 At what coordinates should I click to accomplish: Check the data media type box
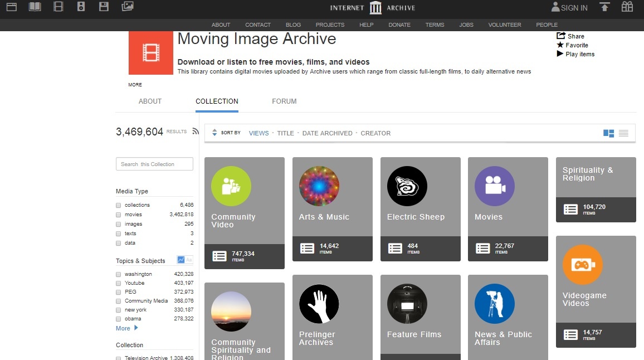[x=118, y=244]
